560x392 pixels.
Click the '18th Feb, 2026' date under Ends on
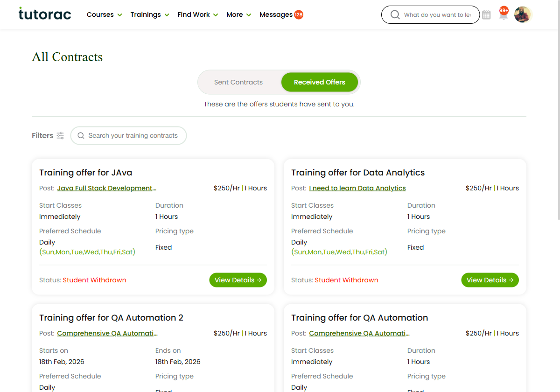point(178,362)
